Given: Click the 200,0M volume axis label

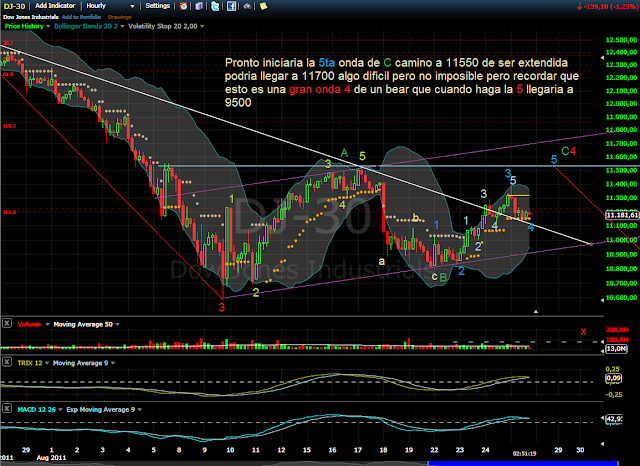Looking at the screenshot, I should 617,330.
